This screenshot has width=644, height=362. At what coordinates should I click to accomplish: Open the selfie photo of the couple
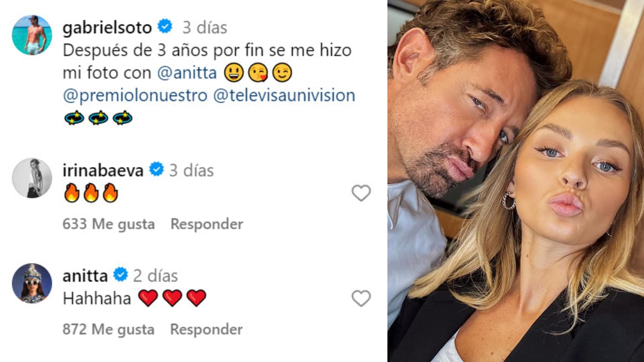tap(513, 181)
